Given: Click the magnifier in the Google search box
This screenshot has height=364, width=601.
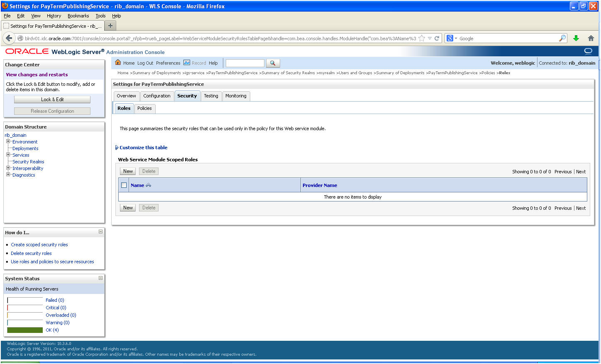Looking at the screenshot, I should [562, 39].
